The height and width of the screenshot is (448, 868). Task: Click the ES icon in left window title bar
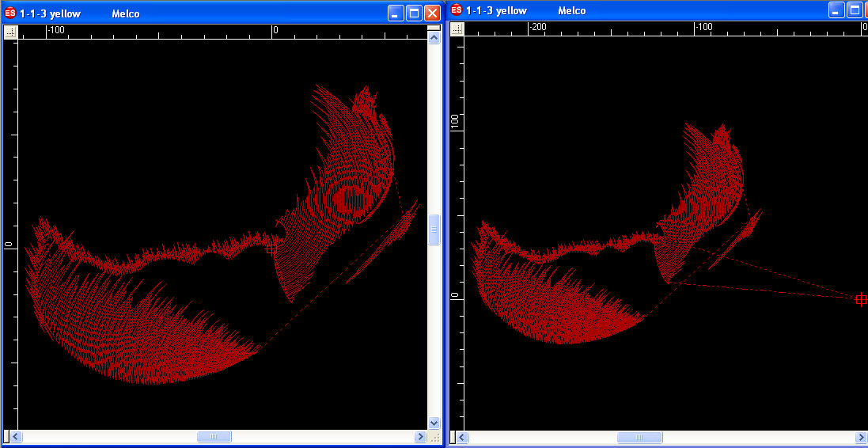pyautogui.click(x=10, y=13)
